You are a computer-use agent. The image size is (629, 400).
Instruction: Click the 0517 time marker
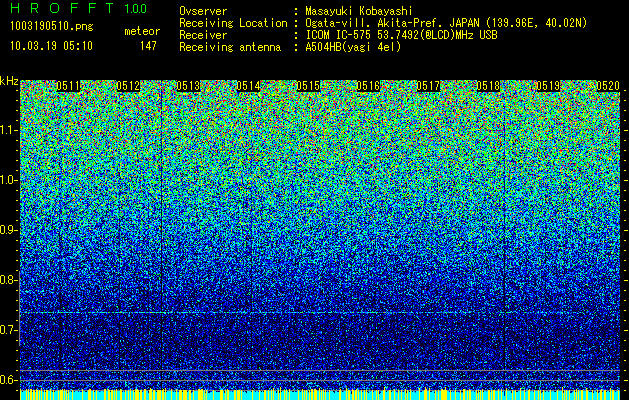tap(428, 86)
